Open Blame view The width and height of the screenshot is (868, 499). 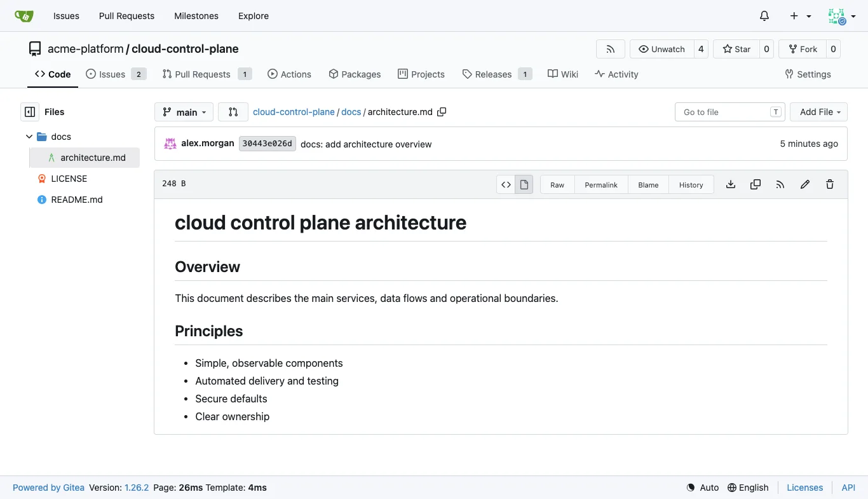[x=648, y=184]
